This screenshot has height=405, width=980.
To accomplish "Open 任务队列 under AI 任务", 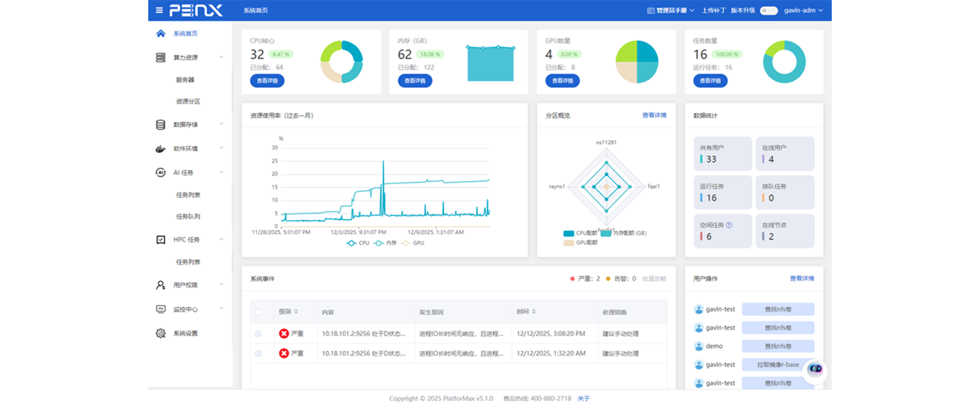I will [188, 216].
